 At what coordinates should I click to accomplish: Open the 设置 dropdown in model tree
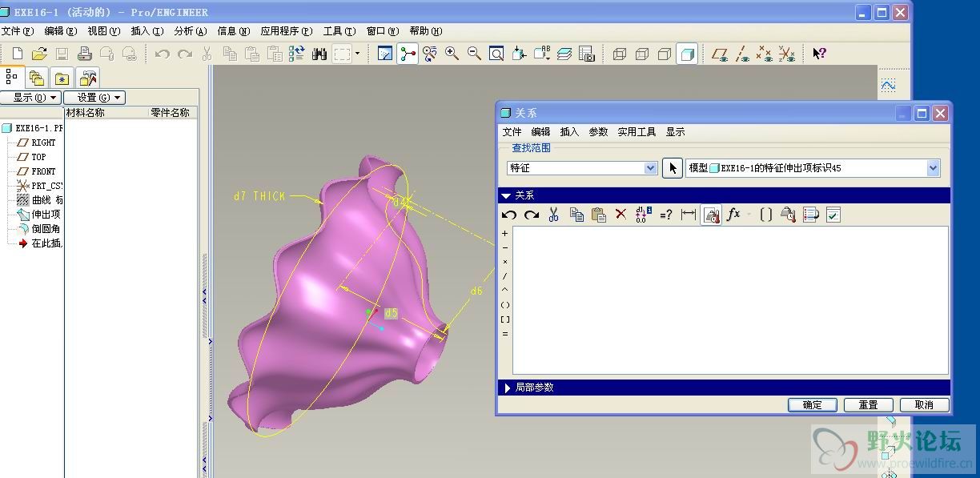(x=94, y=98)
